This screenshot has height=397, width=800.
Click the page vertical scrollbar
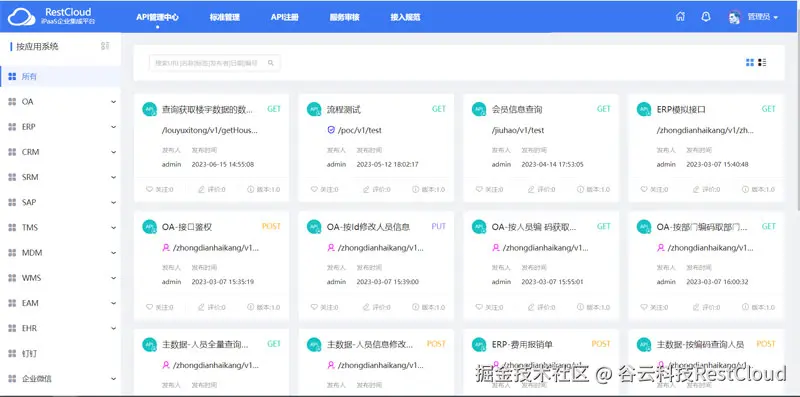point(797,122)
